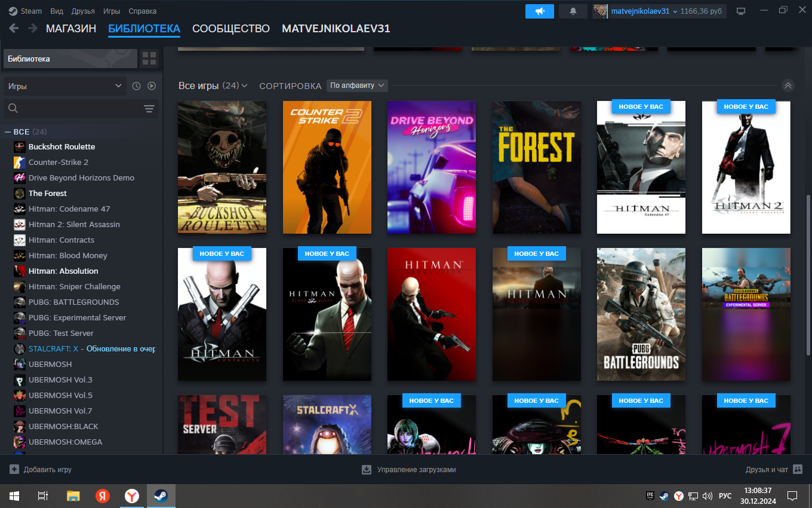Open the PUBG Battlegrounds cover
Screen dimensions: 812x508
coord(641,314)
